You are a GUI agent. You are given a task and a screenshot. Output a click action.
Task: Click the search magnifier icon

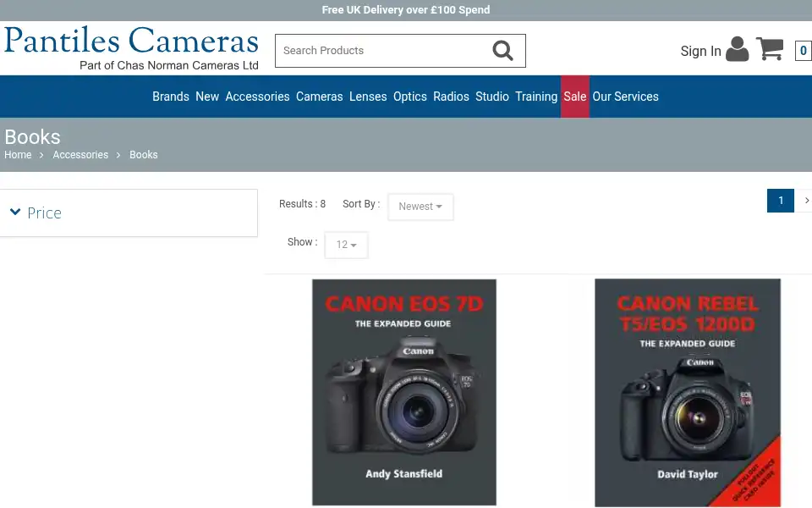tap(502, 51)
